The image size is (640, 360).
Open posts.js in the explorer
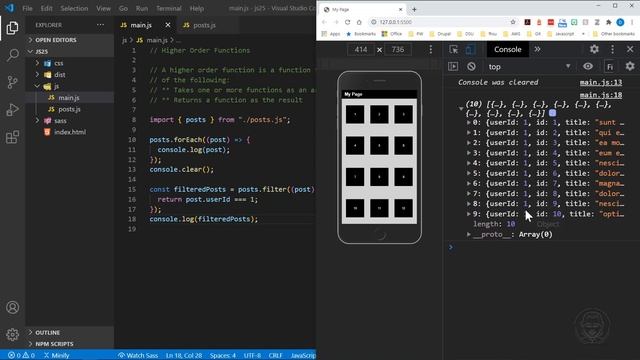[x=69, y=109]
